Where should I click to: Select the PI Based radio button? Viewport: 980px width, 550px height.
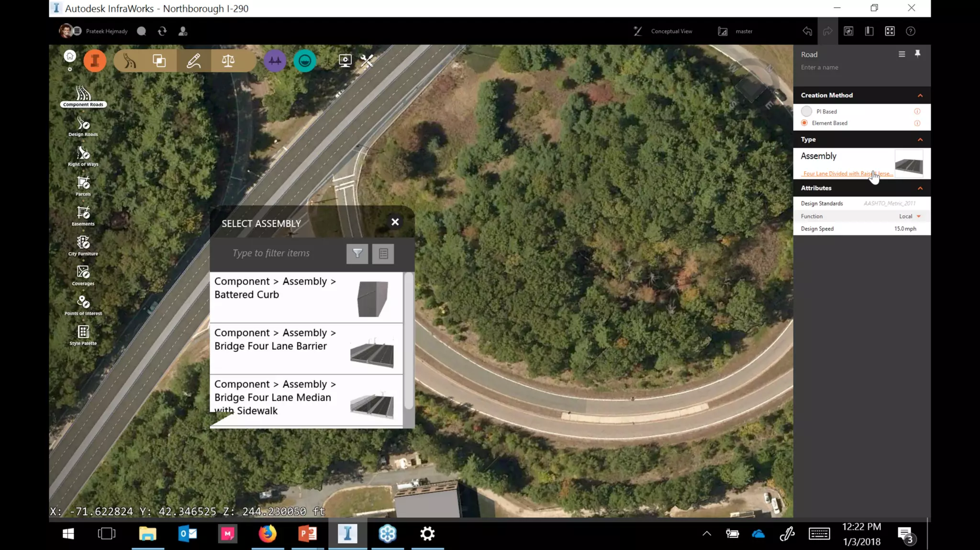pyautogui.click(x=806, y=111)
